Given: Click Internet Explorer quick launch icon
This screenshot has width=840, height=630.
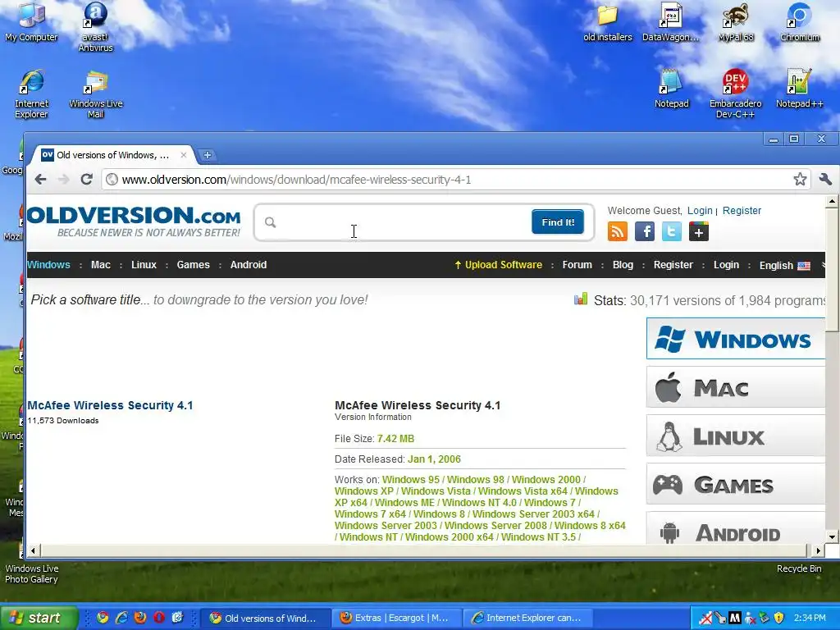Looking at the screenshot, I should tap(121, 618).
